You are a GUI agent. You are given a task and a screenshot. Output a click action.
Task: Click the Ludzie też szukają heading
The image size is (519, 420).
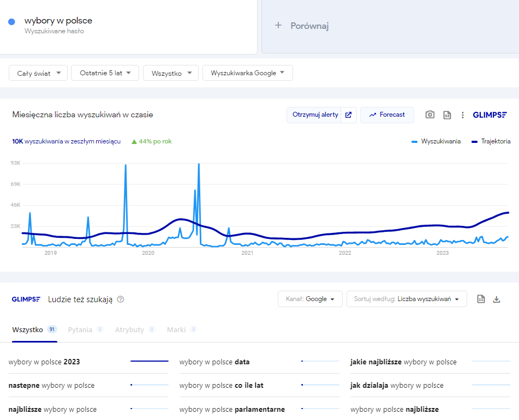(80, 299)
